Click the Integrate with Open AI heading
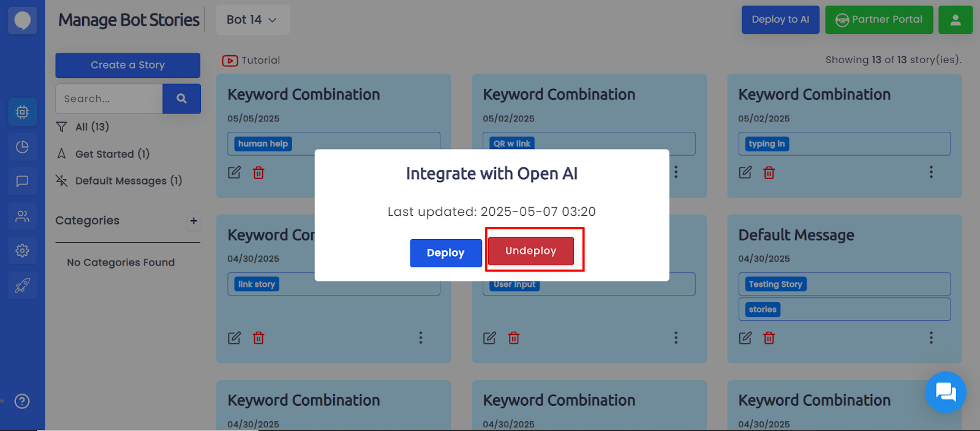This screenshot has height=431, width=980. tap(492, 174)
